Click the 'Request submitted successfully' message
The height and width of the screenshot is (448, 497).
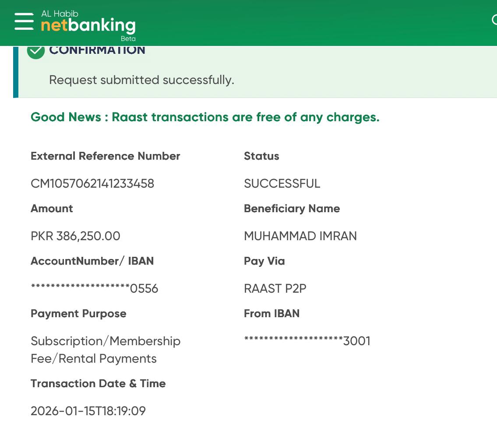coord(141,80)
